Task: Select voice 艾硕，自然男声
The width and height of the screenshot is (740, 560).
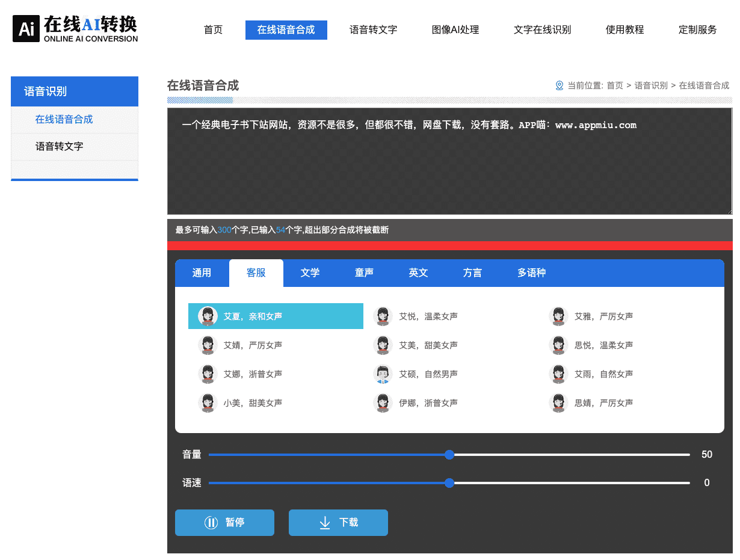Action: coord(451,374)
